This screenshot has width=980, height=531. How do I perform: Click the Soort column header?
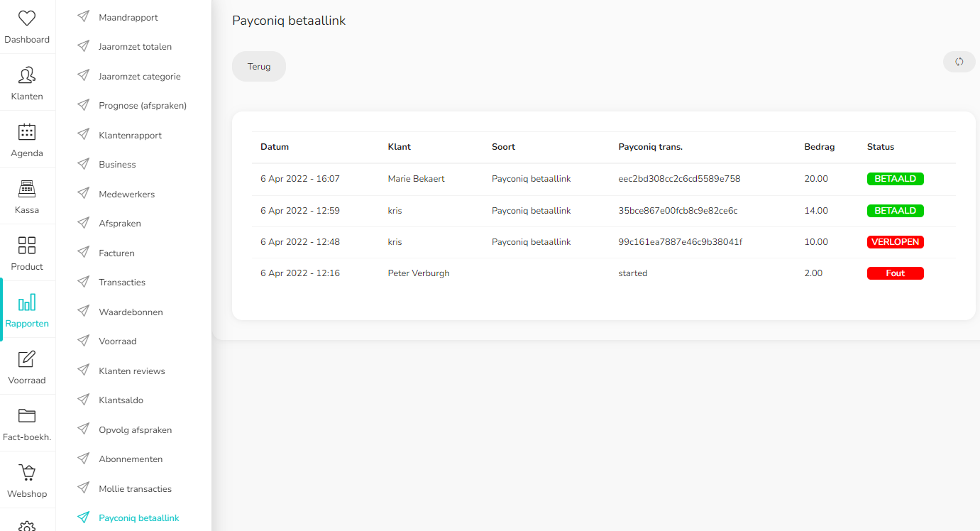pyautogui.click(x=503, y=147)
